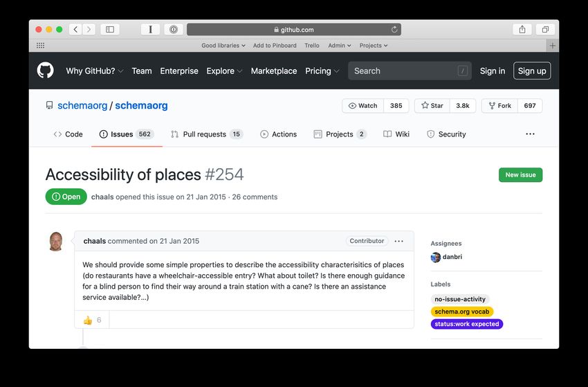Click the GitHub search field
This screenshot has height=387, width=588.
click(x=410, y=71)
